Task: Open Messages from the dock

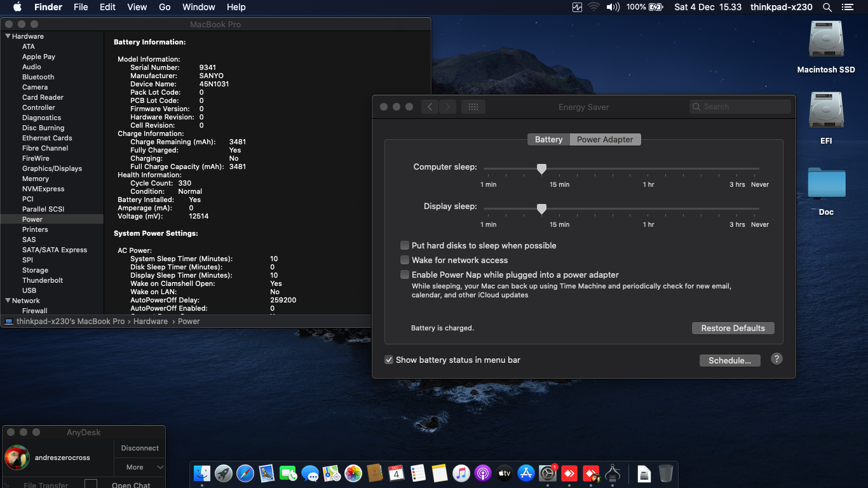Action: (x=310, y=473)
